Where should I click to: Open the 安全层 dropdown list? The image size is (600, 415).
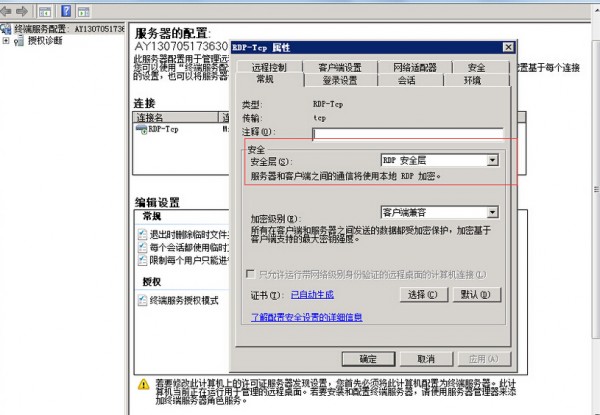click(x=492, y=160)
